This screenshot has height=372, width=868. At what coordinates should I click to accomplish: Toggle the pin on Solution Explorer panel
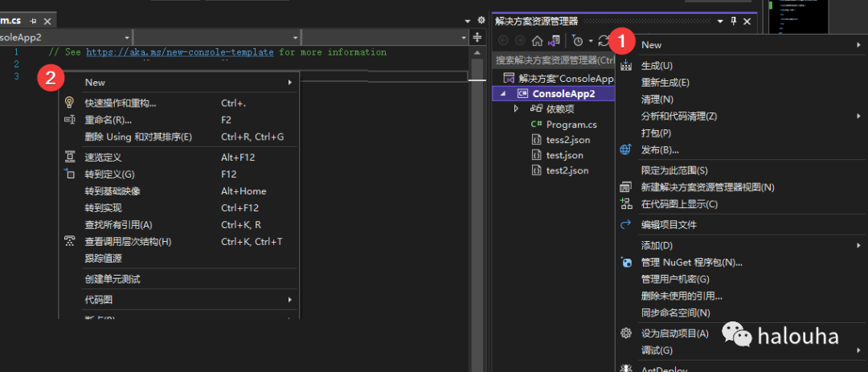coord(733,22)
